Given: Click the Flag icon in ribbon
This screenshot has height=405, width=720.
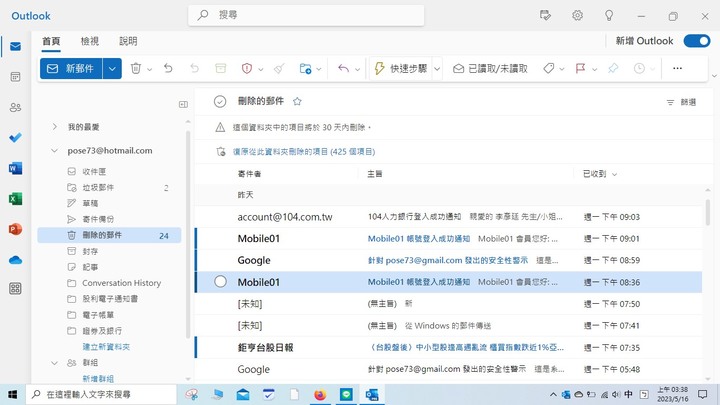Looking at the screenshot, I should [x=580, y=68].
